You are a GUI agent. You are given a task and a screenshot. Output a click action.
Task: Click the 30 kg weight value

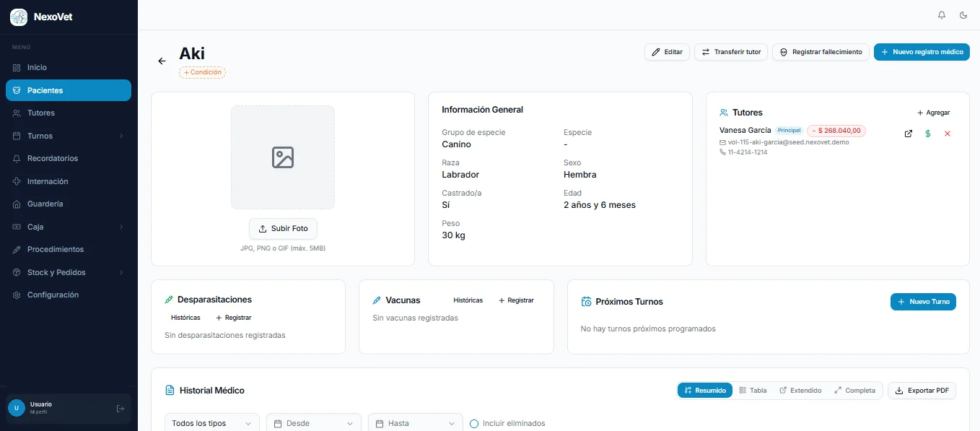pos(453,235)
